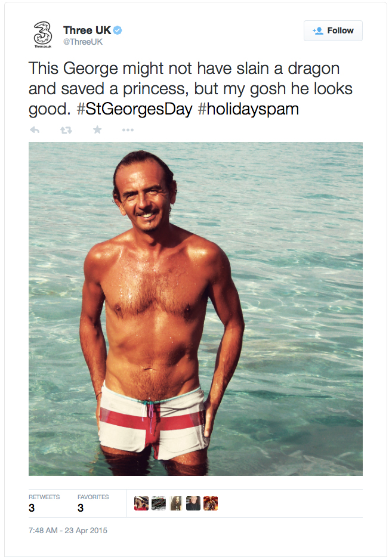Open the black and white car avatar
The height and width of the screenshot is (557, 392).
pos(159,503)
